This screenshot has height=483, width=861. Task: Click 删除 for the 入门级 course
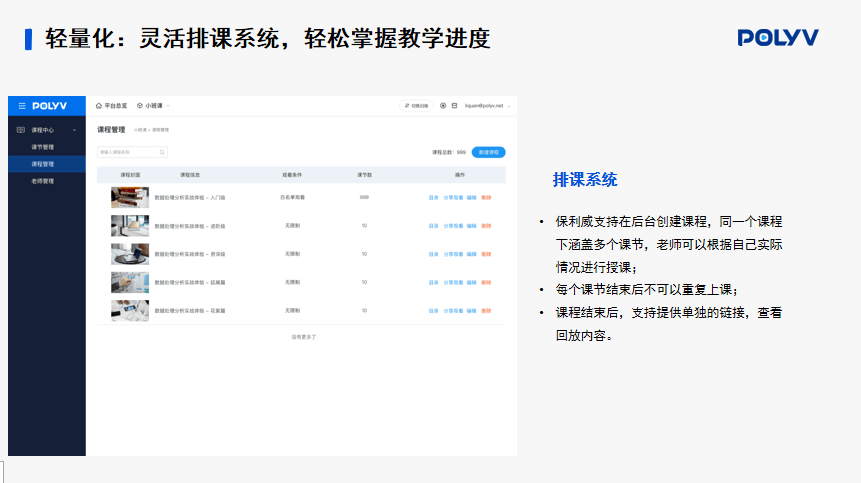point(487,198)
